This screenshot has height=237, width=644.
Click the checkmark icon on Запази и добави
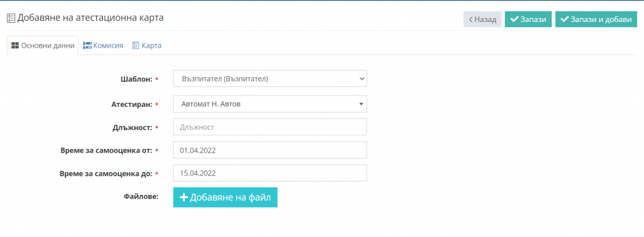click(x=565, y=19)
